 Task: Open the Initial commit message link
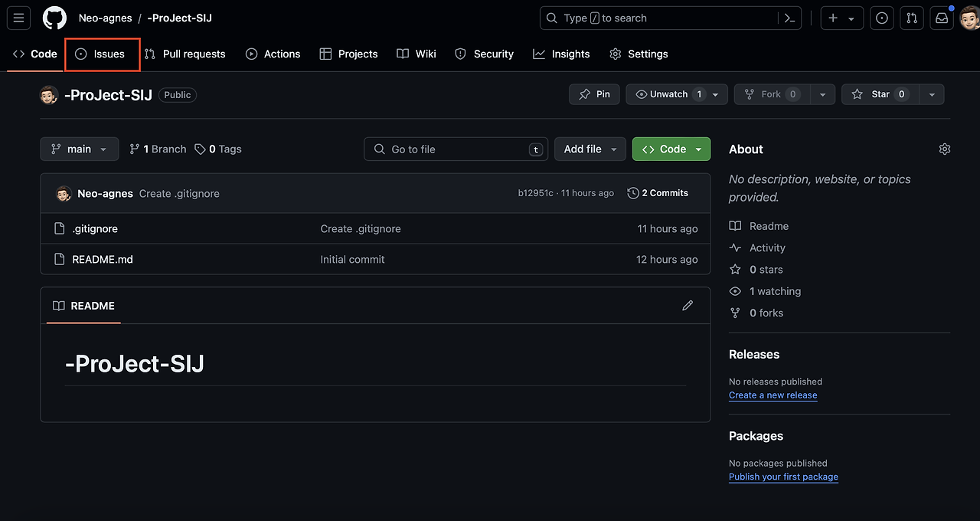[x=352, y=259]
